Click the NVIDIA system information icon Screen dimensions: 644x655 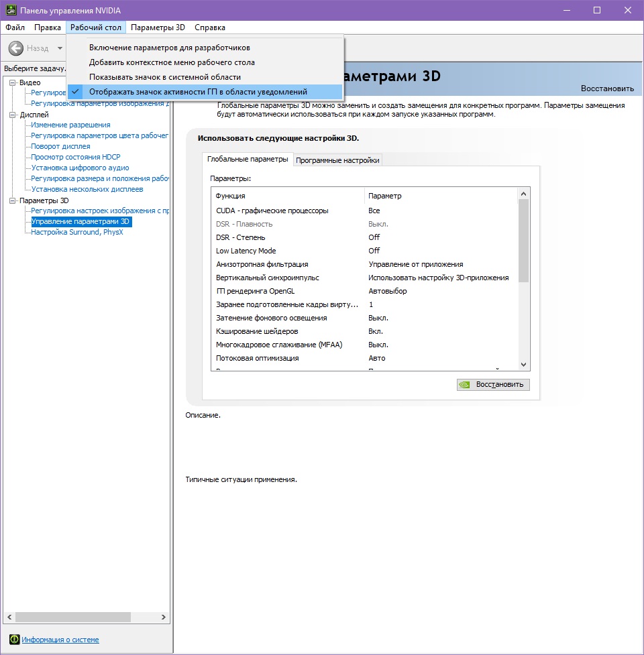point(14,640)
